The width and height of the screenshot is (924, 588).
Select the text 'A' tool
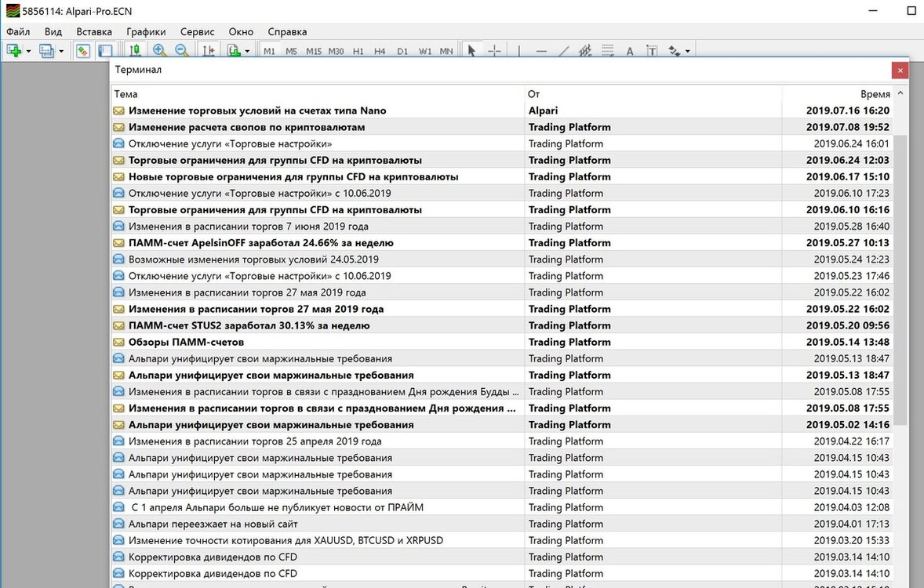630,51
